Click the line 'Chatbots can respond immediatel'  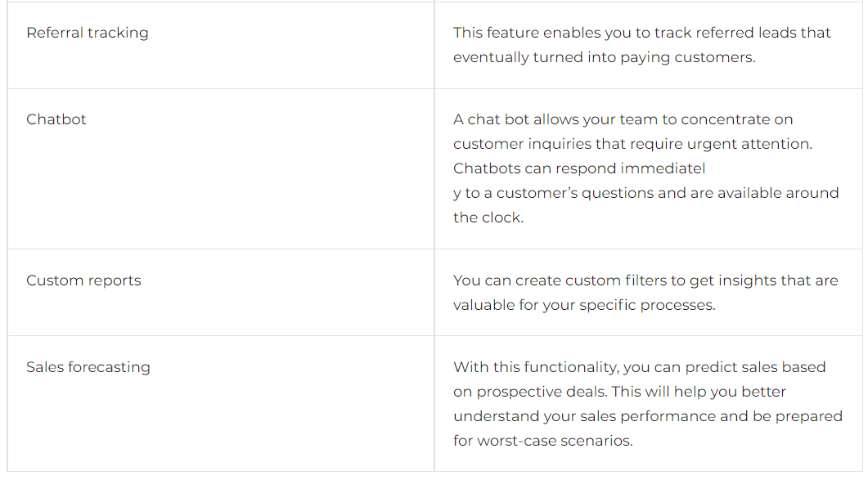[x=579, y=168]
